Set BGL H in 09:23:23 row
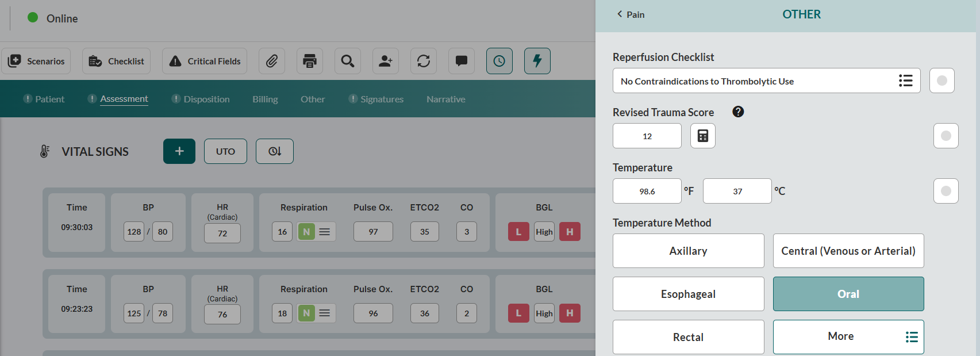Screen dimensions: 980x356 pyautogui.click(x=570, y=313)
